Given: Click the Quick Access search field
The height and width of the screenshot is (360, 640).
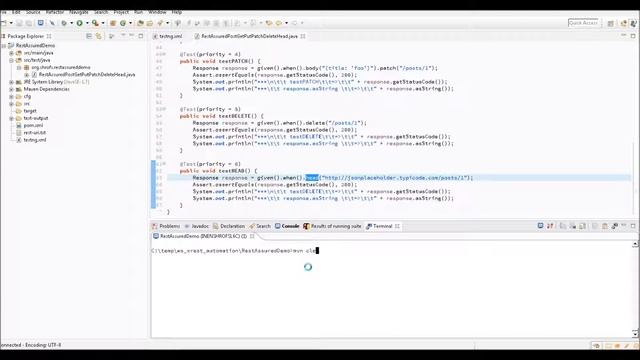Looking at the screenshot, I should point(583,23).
